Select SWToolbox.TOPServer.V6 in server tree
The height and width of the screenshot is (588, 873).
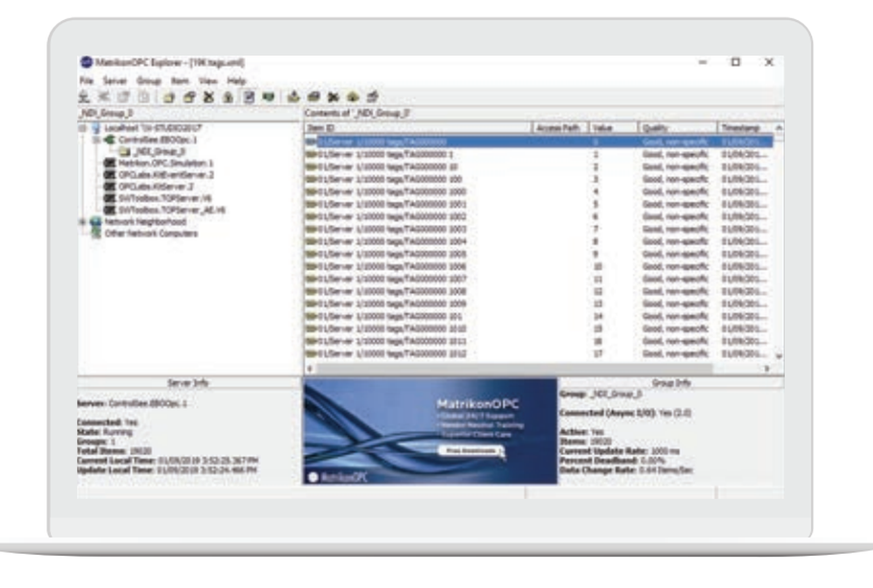[x=165, y=198]
